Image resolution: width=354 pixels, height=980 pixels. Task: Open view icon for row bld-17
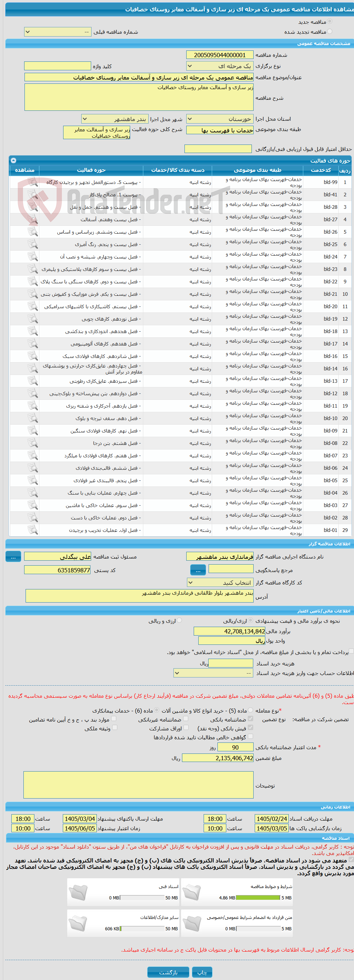tap(33, 344)
